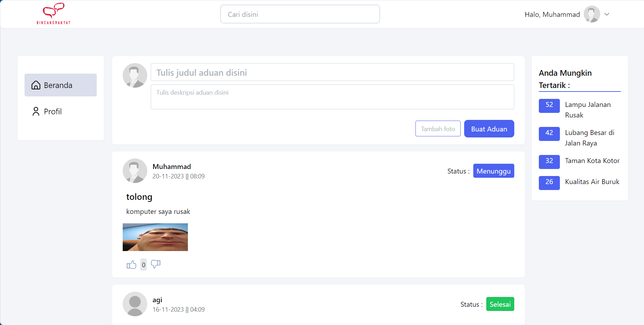644x325 pixels.
Task: Click the BincangRakyat logo
Action: point(54,14)
